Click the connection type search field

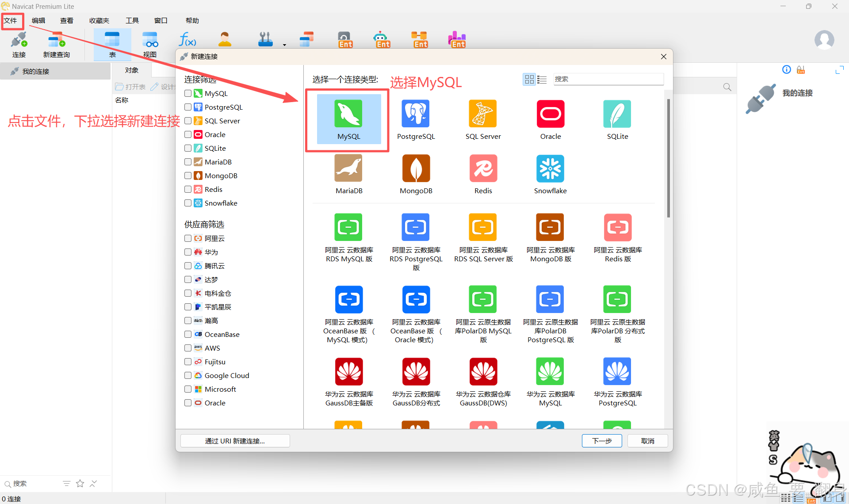click(x=608, y=79)
